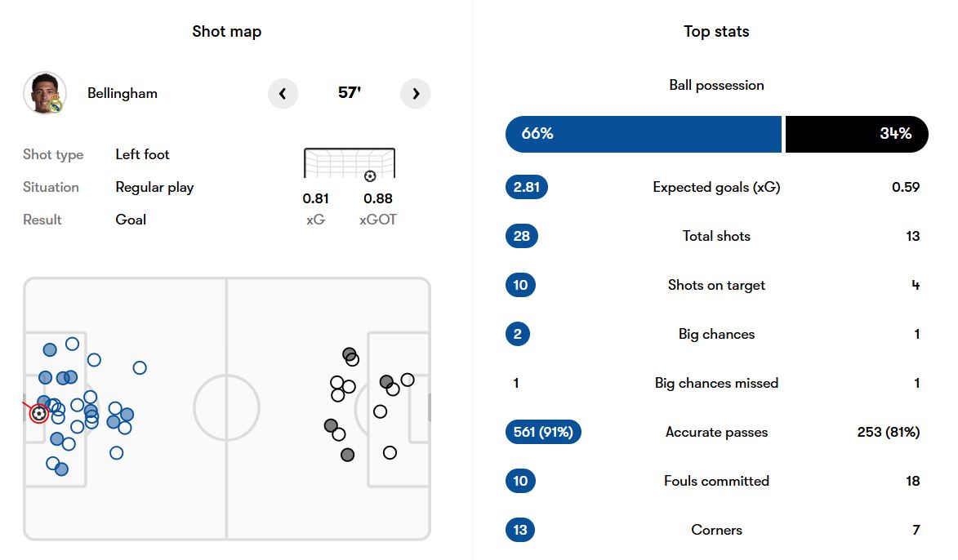Click the blue 66% possession bar
Image resolution: width=958 pixels, height=560 pixels.
pyautogui.click(x=644, y=134)
